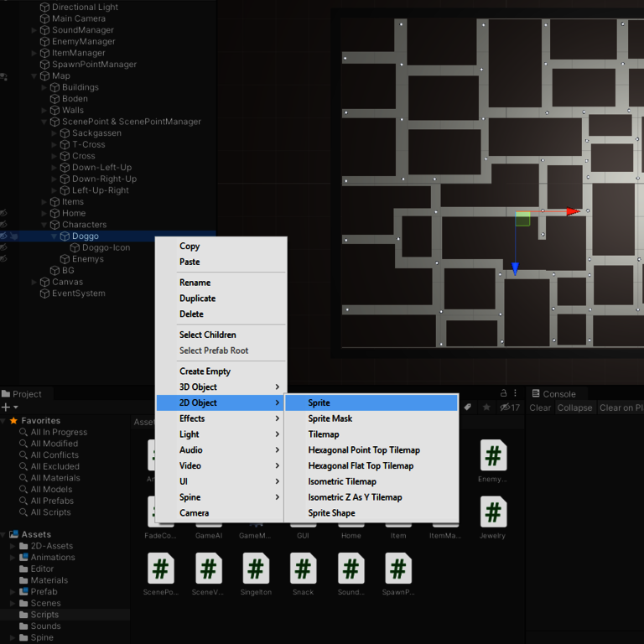
Task: Open the Effects submenu
Action: pos(221,418)
